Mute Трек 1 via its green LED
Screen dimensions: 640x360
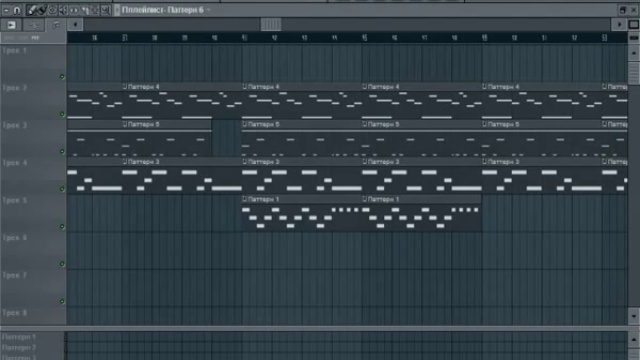[x=62, y=76]
